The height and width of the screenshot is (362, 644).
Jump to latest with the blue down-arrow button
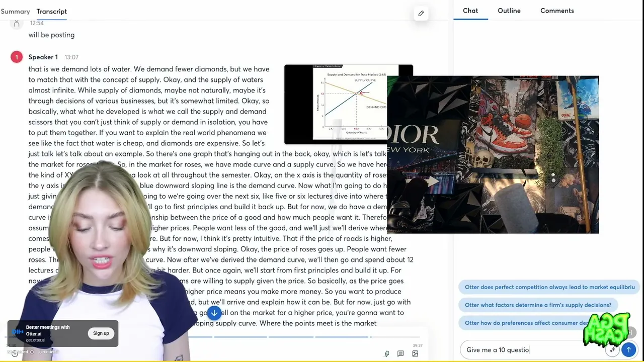click(x=214, y=313)
